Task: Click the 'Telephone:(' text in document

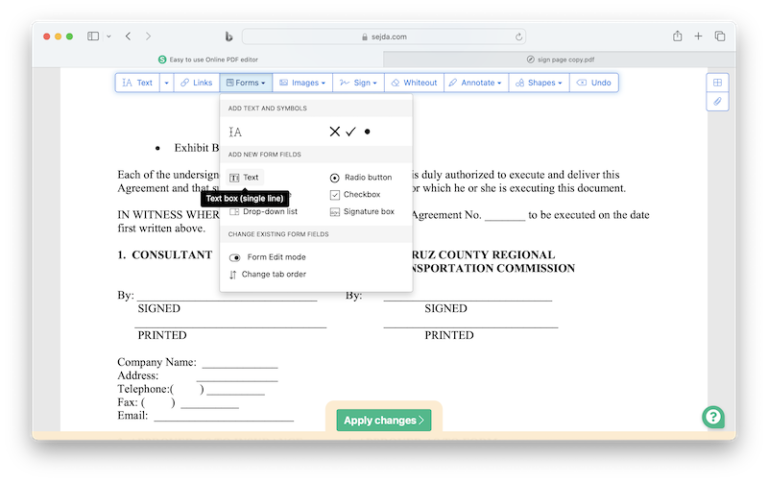Action: (x=145, y=389)
